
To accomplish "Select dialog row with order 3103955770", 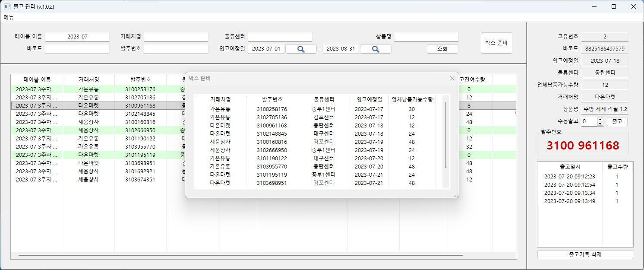I will click(319, 167).
